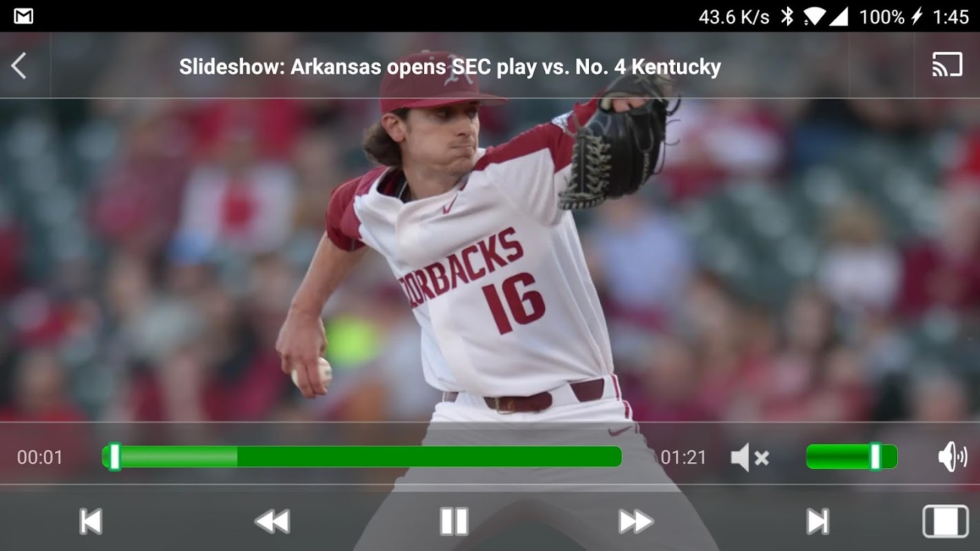Tap the total duration 01:21 label

pyautogui.click(x=684, y=457)
